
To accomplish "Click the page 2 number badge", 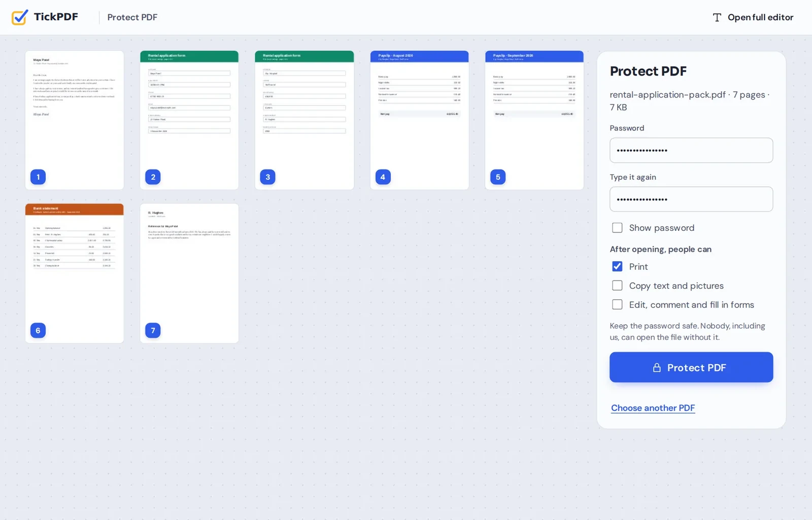I will pos(153,177).
